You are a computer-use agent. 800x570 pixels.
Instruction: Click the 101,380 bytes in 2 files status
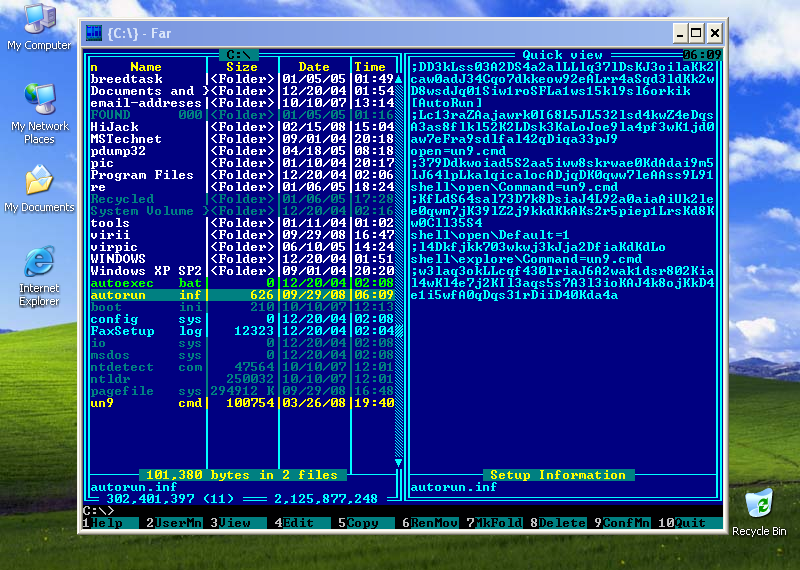[x=242, y=475]
